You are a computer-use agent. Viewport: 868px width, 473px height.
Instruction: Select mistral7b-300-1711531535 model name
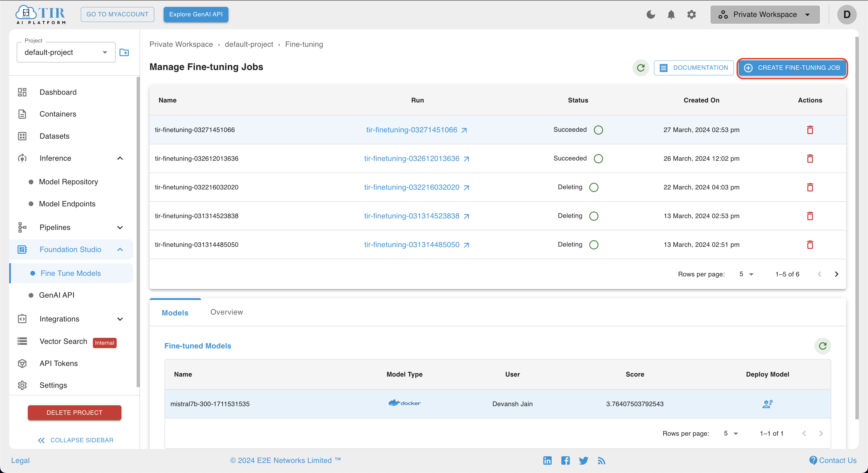point(210,404)
